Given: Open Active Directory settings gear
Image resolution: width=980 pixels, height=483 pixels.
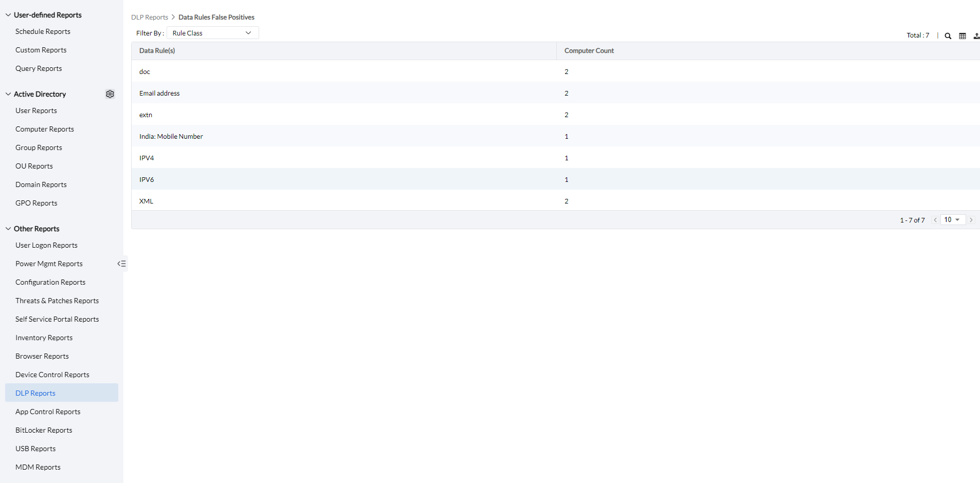Looking at the screenshot, I should coord(110,94).
